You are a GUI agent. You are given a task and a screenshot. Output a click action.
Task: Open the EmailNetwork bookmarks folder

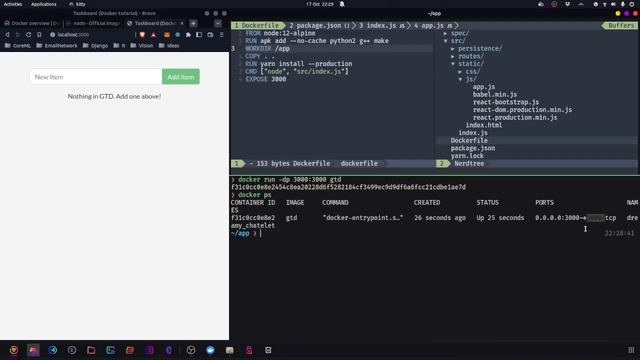coord(56,46)
